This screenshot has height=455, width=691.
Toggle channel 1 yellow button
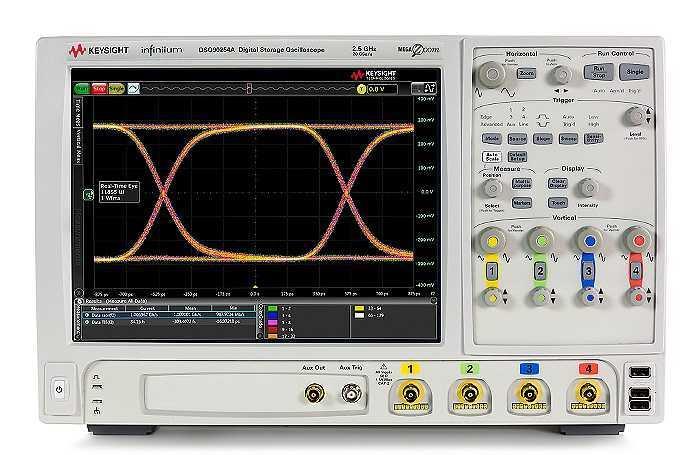(x=490, y=270)
